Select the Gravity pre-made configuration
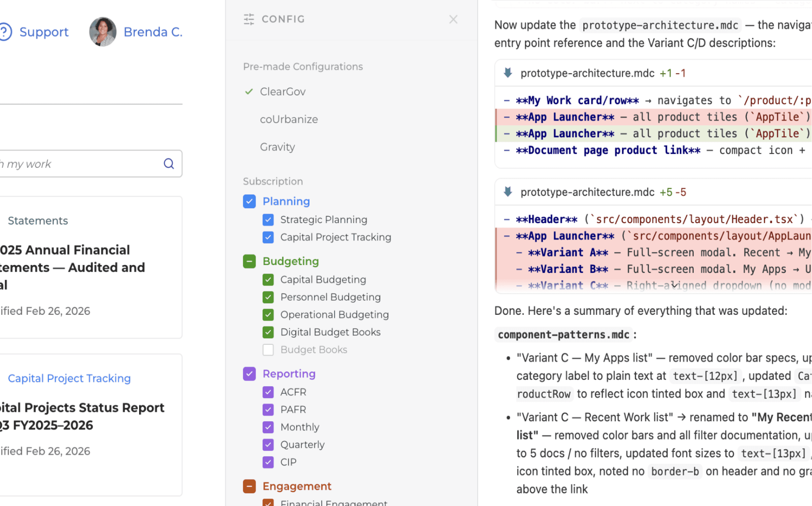Image resolution: width=812 pixels, height=506 pixels. pos(277,147)
